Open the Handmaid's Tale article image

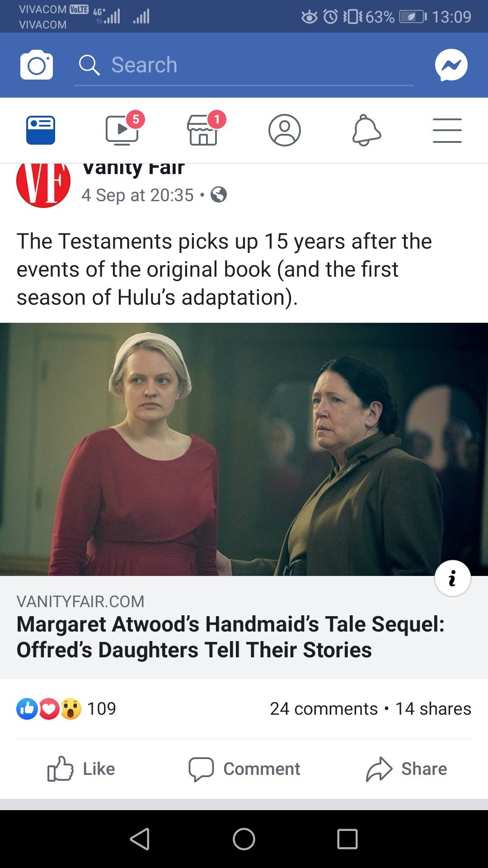coord(244,449)
